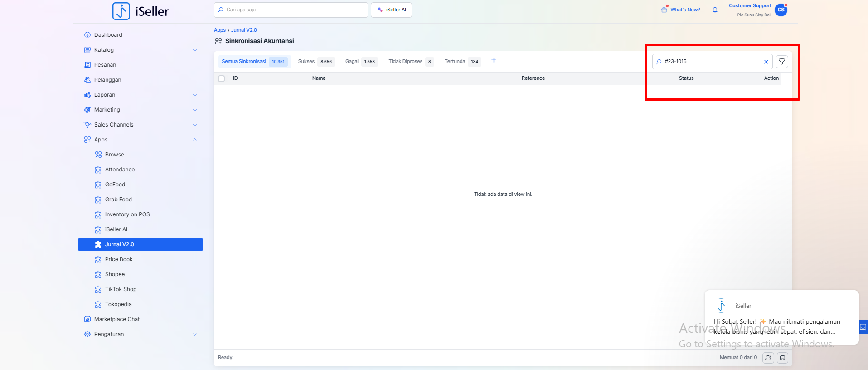868x370 pixels.
Task: Add a new view with plus icon
Action: coord(494,60)
